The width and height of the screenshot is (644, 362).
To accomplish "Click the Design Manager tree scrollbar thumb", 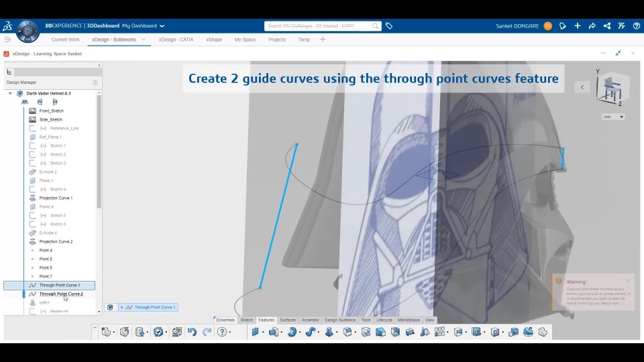I will point(99,152).
